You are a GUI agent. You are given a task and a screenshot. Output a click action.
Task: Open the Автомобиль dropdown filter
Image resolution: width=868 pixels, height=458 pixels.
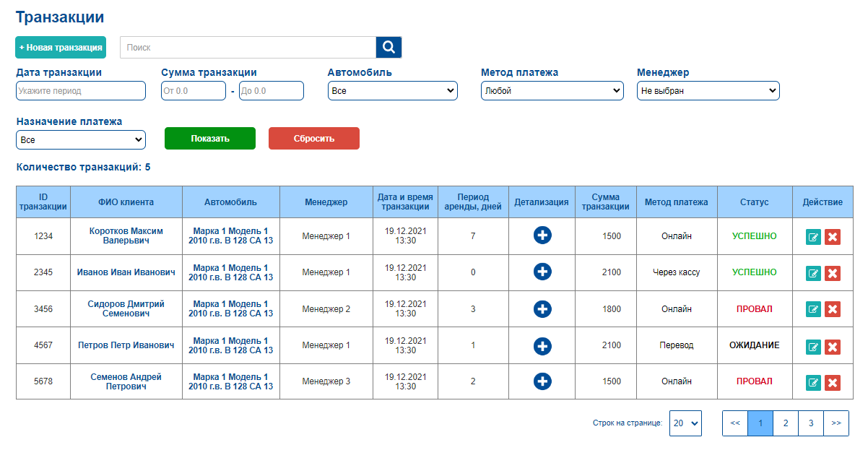click(393, 91)
